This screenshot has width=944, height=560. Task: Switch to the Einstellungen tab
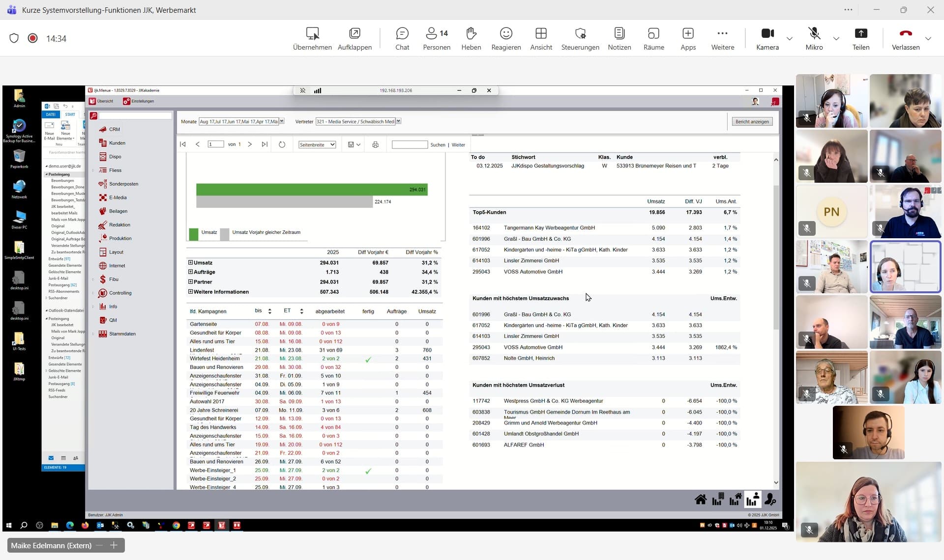pos(139,101)
